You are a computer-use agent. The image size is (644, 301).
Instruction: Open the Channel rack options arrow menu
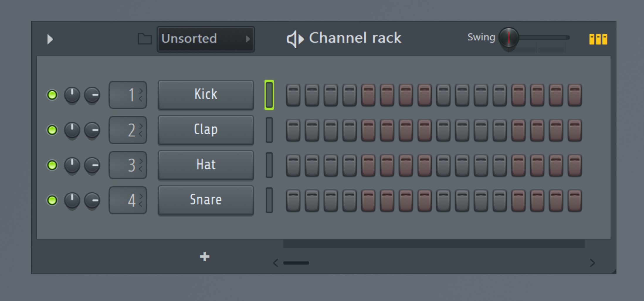[x=50, y=39]
